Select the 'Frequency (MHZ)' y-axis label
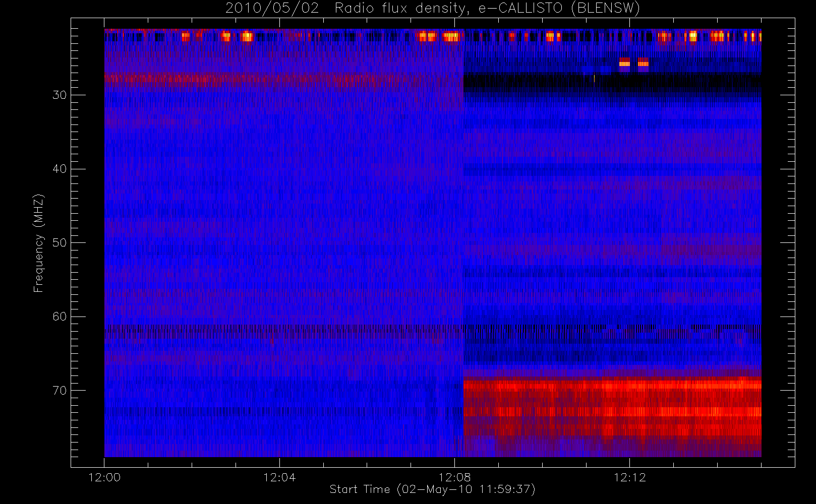The image size is (816, 504). [39, 243]
